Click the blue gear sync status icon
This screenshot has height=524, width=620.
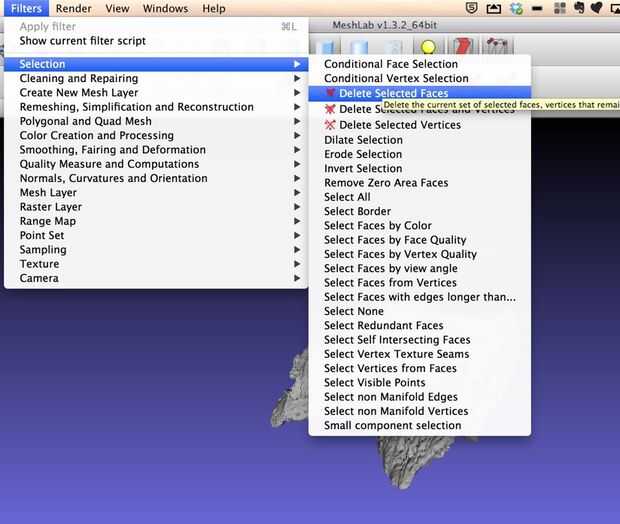pyautogui.click(x=516, y=8)
